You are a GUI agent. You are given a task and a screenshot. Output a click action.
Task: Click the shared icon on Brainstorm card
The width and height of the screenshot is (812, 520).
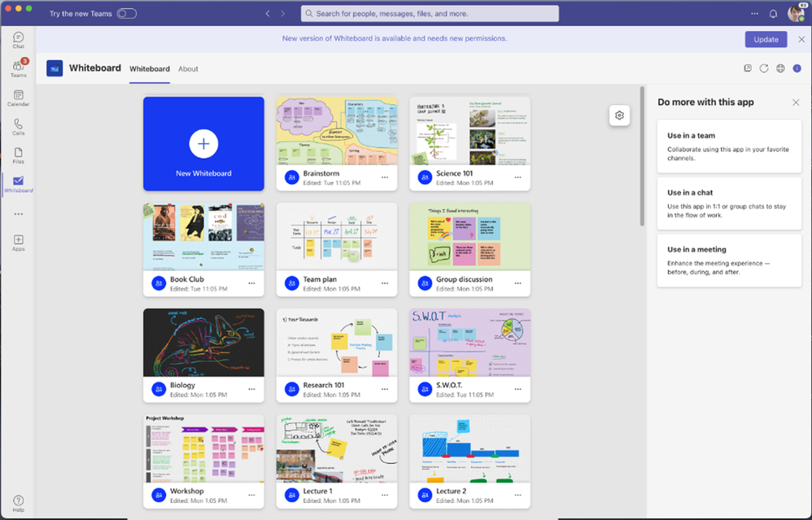291,177
